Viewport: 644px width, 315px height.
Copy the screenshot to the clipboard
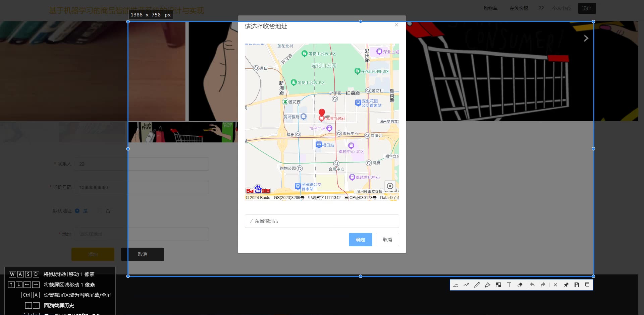[587, 285]
